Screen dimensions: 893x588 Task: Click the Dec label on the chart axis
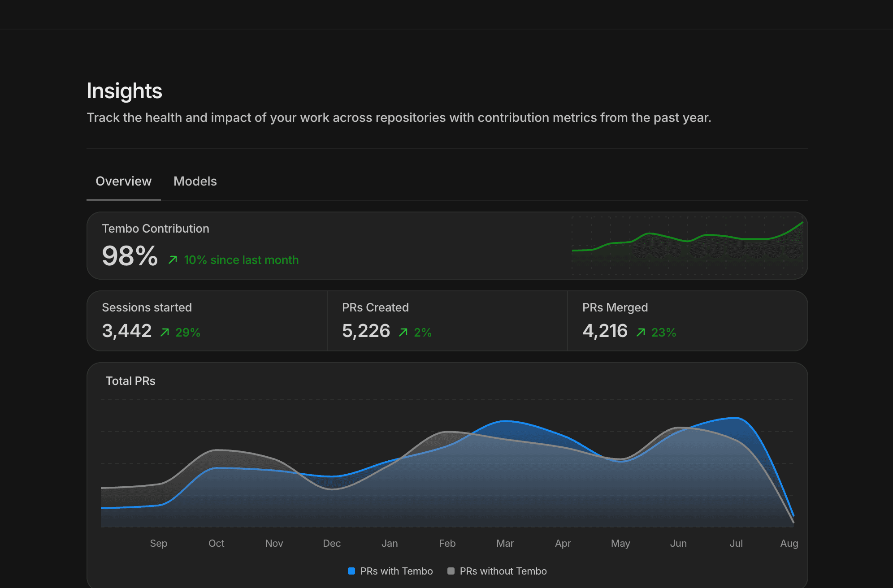click(x=332, y=543)
